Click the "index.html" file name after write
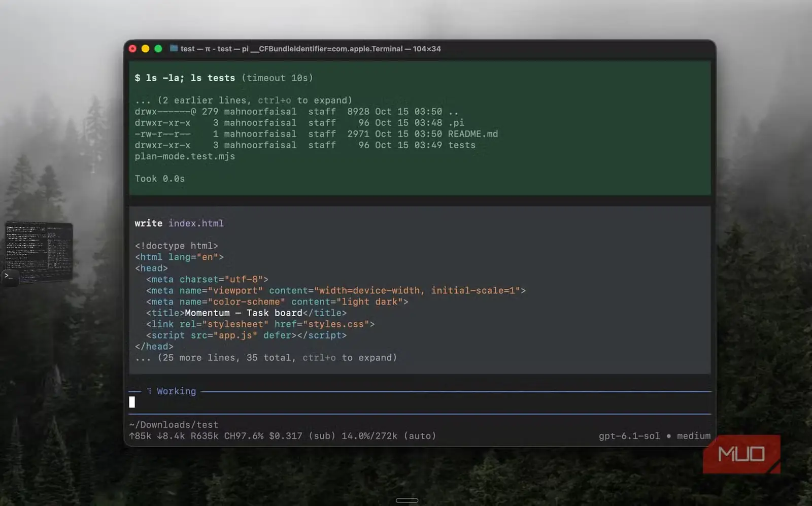The width and height of the screenshot is (812, 506). click(x=196, y=223)
